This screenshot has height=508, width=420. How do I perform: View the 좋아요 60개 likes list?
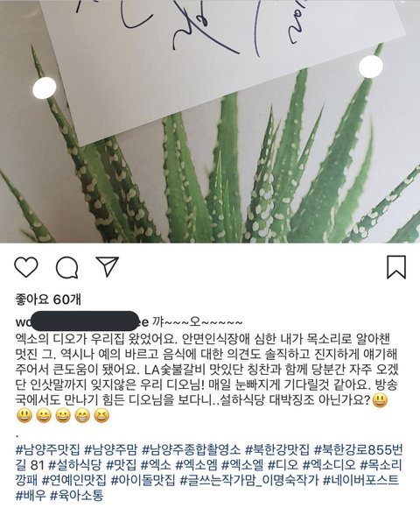[x=48, y=300]
